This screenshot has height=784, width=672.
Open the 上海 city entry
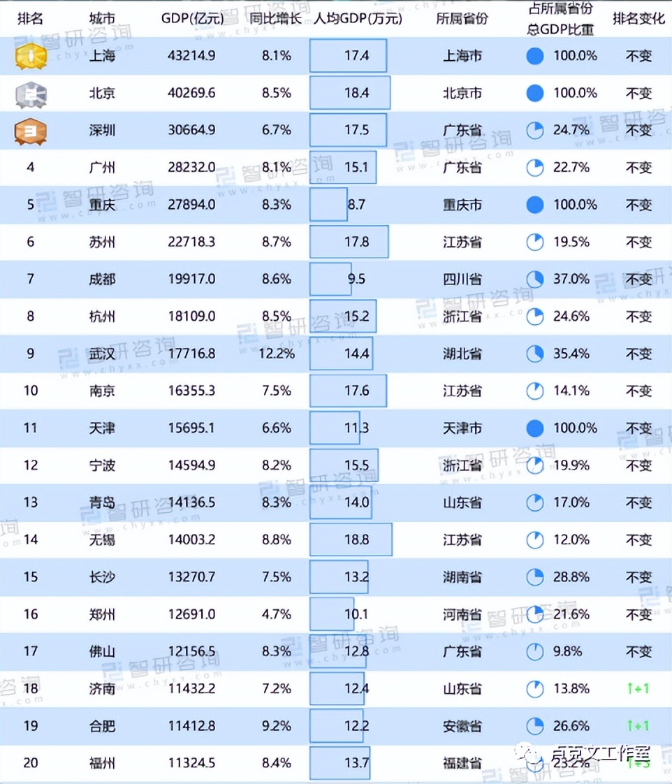pyautogui.click(x=102, y=55)
